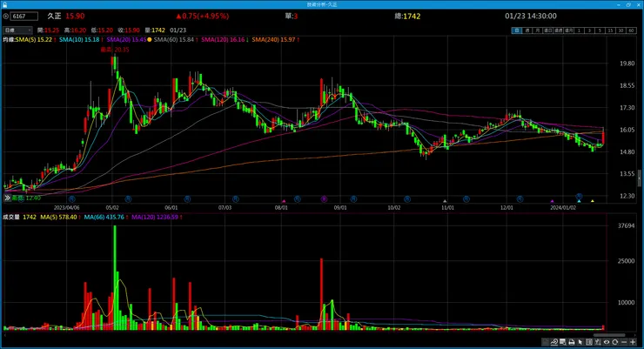
Task: Click the circled marker near 07/03 on the date axis
Action: pos(235,199)
